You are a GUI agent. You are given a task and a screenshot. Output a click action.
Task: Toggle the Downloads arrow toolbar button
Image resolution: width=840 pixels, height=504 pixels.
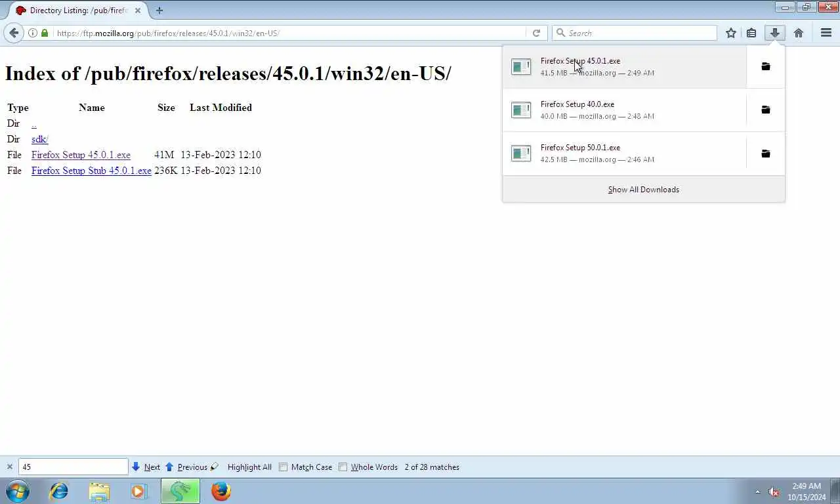click(775, 33)
